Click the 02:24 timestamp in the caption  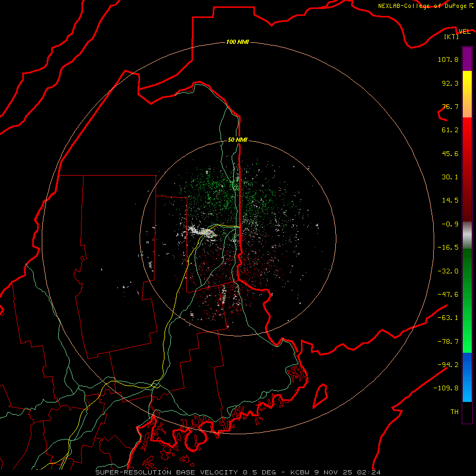pyautogui.click(x=369, y=472)
